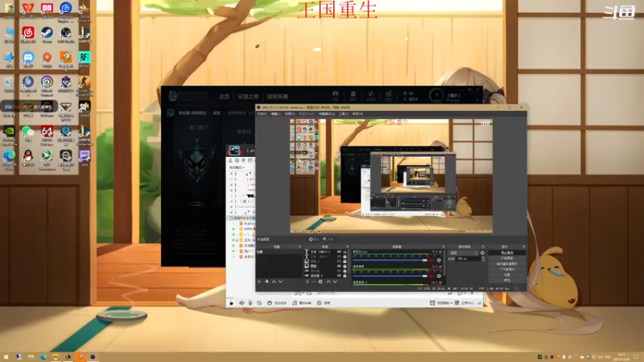Launch Microsoft Edge desktop shortcut
The width and height of the screenshot is (644, 362).
point(9,156)
